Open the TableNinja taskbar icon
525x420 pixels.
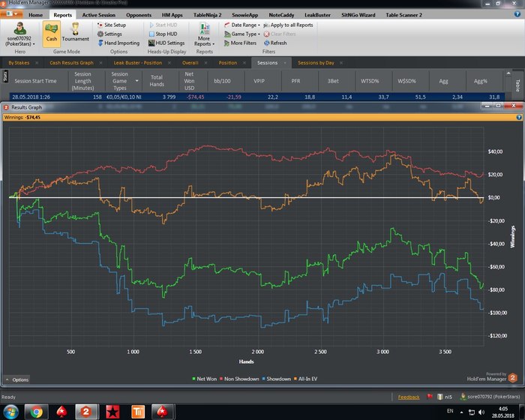click(137, 412)
